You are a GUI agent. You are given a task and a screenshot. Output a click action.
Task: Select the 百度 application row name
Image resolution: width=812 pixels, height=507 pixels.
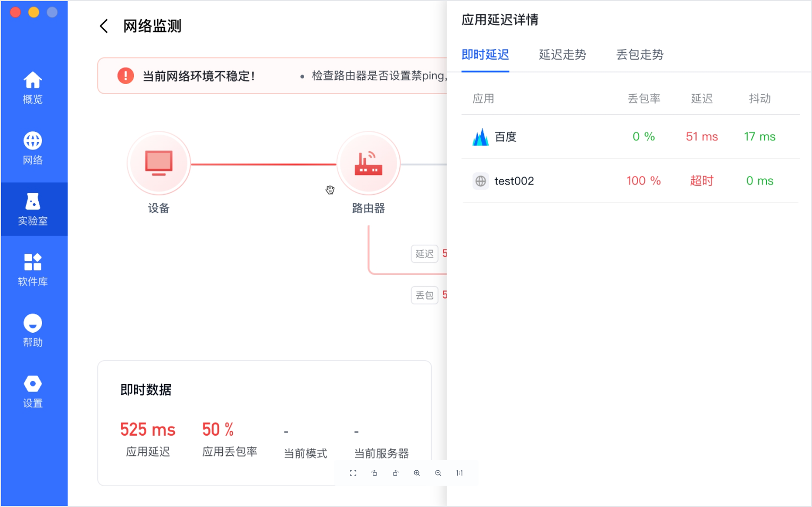506,137
